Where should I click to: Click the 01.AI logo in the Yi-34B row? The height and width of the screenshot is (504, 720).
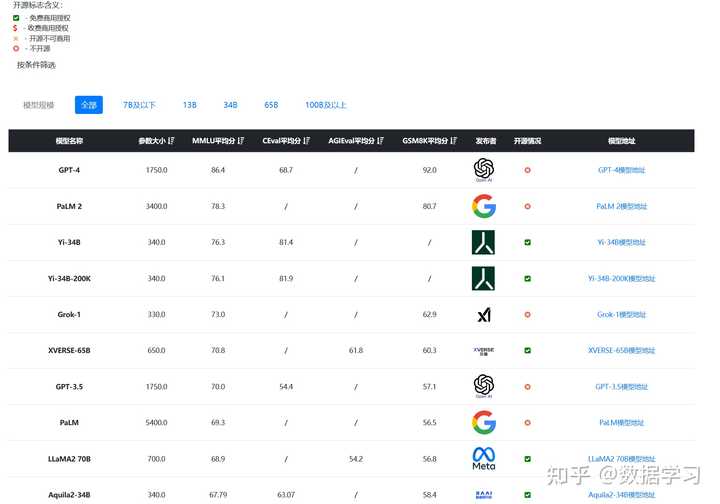point(484,242)
